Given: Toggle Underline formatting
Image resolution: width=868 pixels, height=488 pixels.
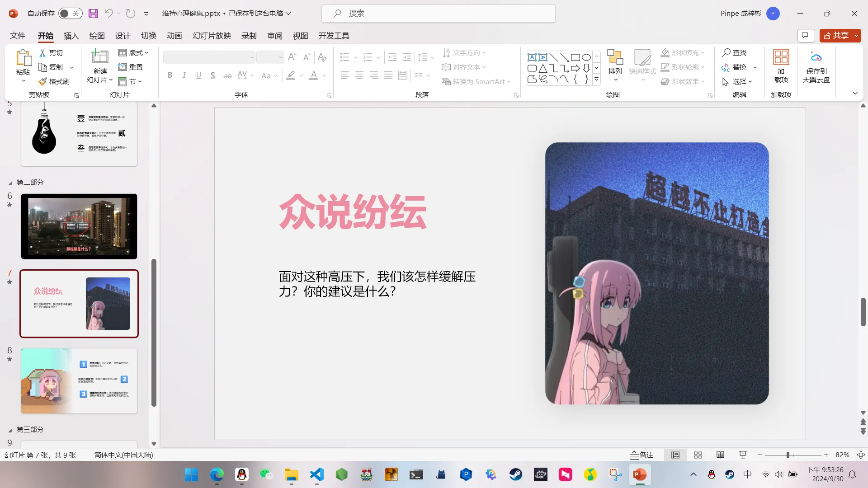Looking at the screenshot, I should (198, 75).
